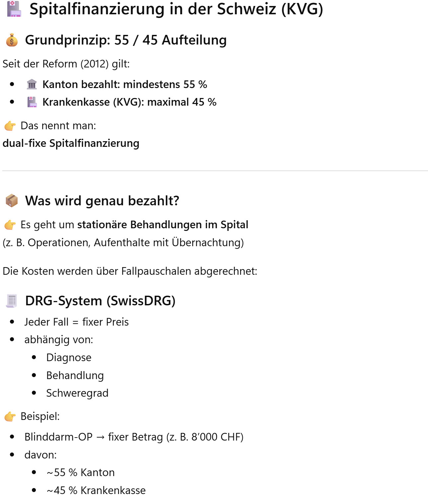428x504 pixels.
Task: Click the 'Blinddarm-OP' example bullet line
Action: pyautogui.click(x=134, y=437)
